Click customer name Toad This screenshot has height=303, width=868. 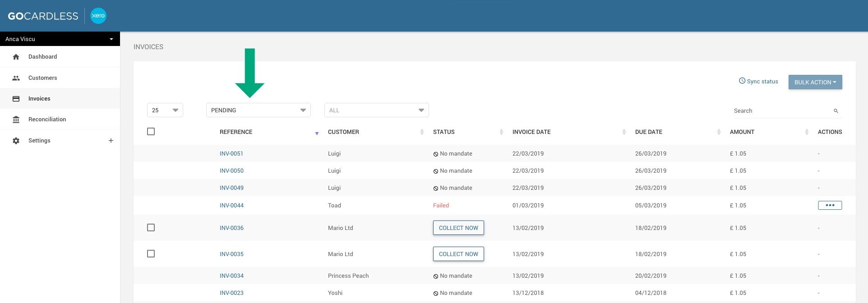334,206
